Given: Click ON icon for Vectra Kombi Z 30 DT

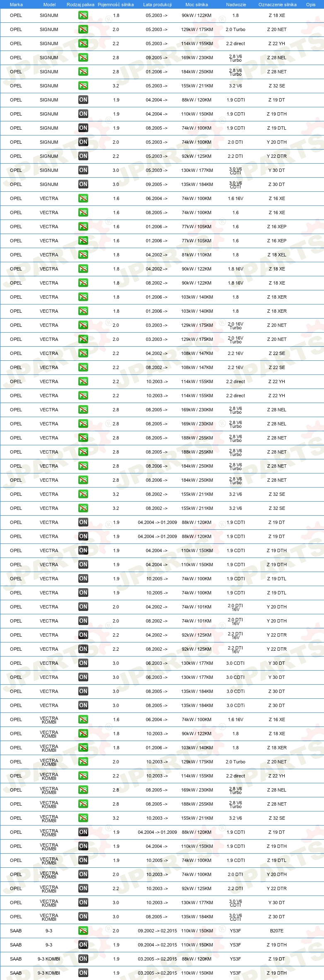Looking at the screenshot, I should 83,917.
